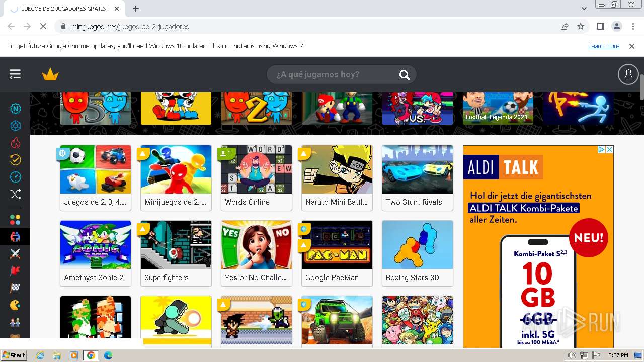Viewport: 644px width, 362px height.
Task: Open the Amethyst Sonic 2 game
Action: click(96, 253)
